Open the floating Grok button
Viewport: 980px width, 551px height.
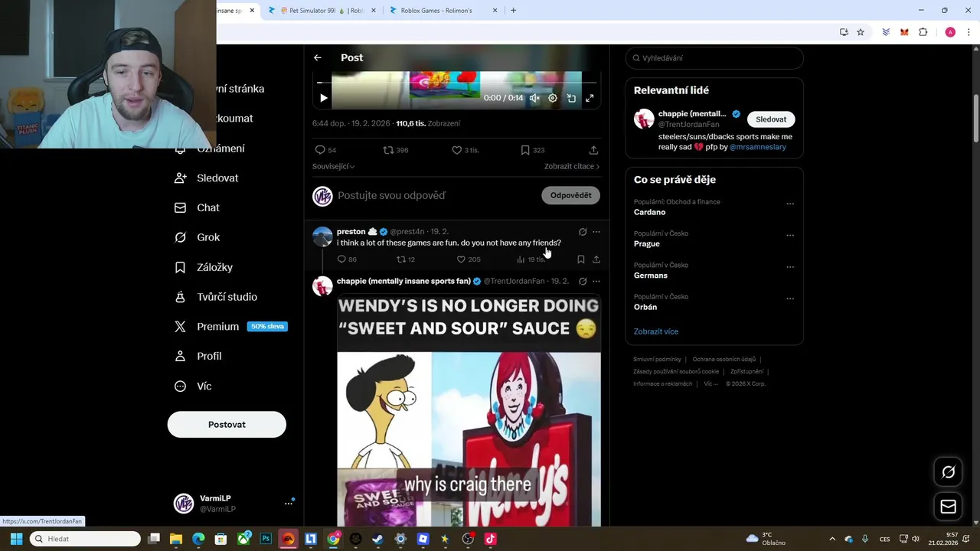(x=948, y=472)
